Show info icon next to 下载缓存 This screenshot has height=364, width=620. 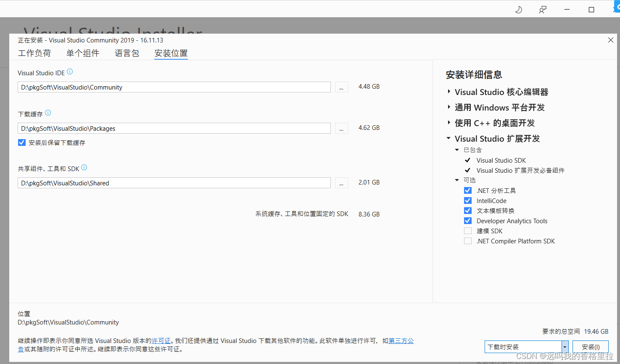click(48, 113)
